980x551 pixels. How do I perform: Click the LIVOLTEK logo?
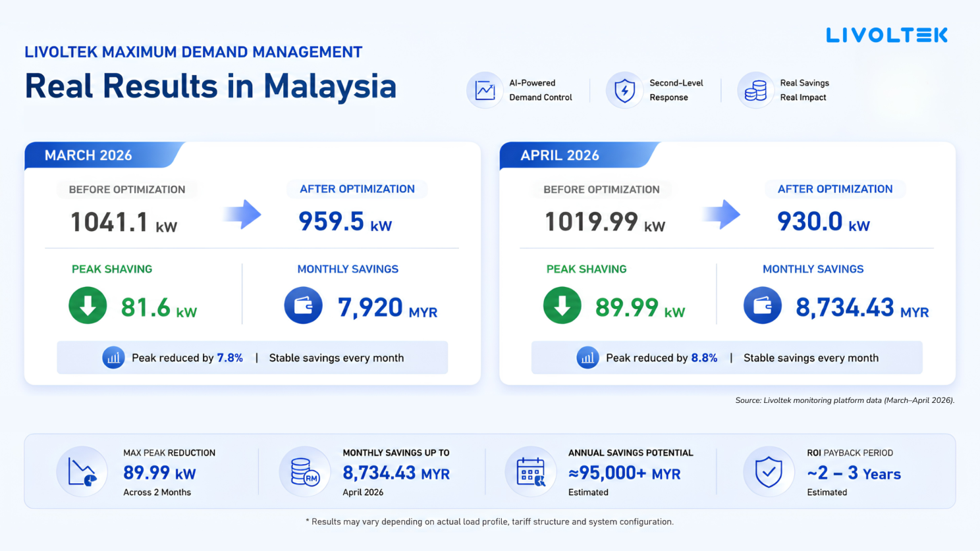(x=886, y=35)
